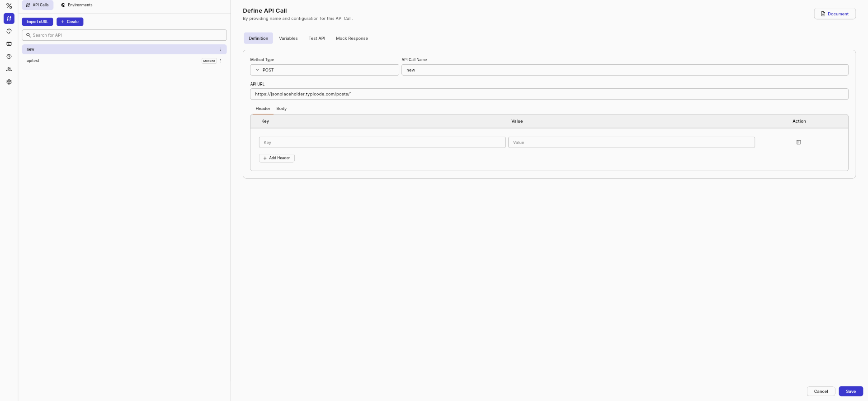Click the Import cURL button
Screen dimensions: 868x401
click(37, 22)
